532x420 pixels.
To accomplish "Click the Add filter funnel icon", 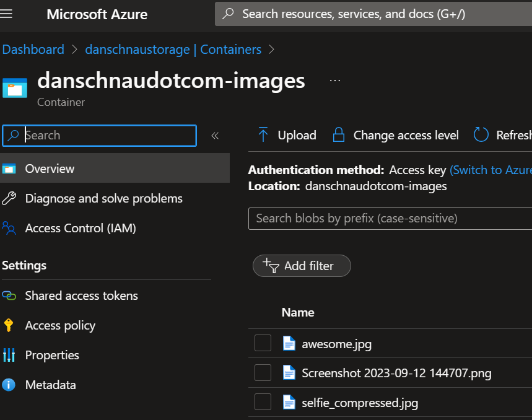I will click(271, 265).
